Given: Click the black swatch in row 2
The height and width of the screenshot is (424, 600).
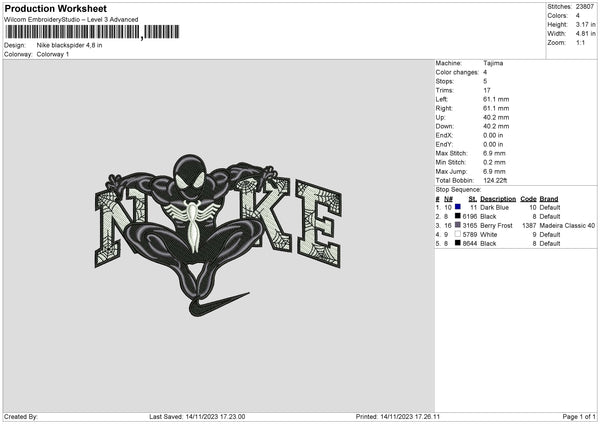Looking at the screenshot, I should pos(458,216).
